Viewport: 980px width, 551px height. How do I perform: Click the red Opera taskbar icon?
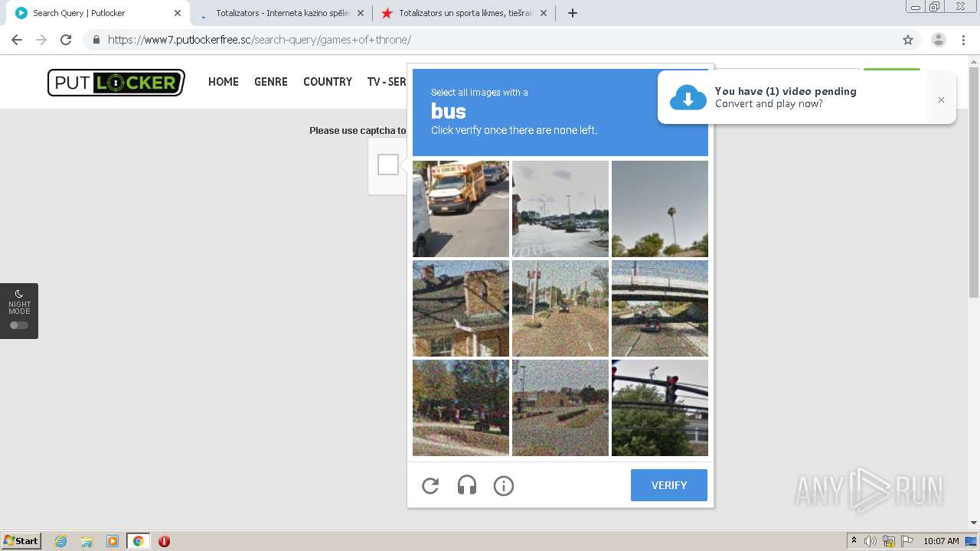click(164, 541)
